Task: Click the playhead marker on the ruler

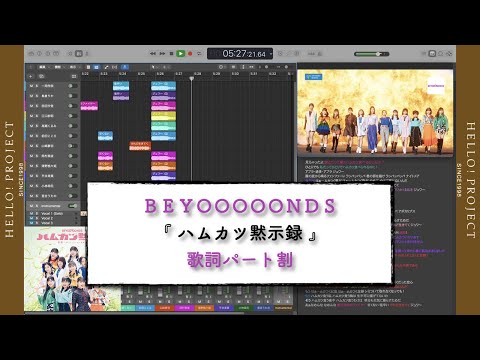Action: pos(191,78)
